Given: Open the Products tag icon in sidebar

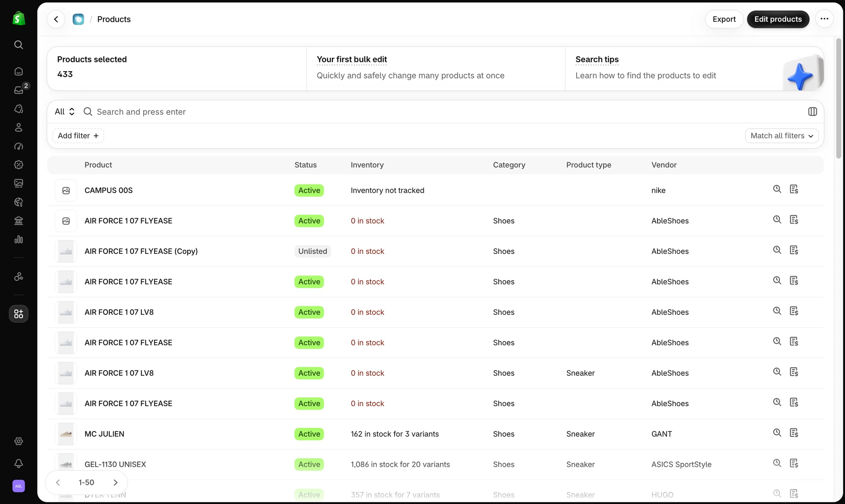Looking at the screenshot, I should click(19, 109).
